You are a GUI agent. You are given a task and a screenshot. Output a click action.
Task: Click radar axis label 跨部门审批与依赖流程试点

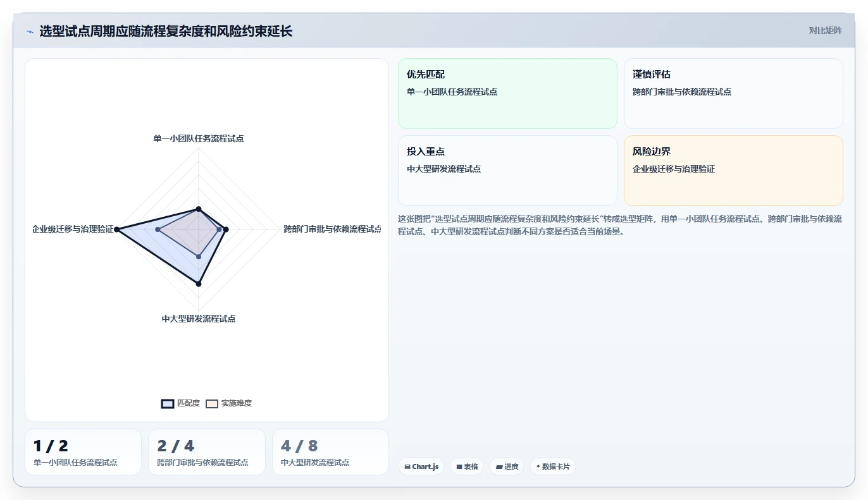click(332, 229)
